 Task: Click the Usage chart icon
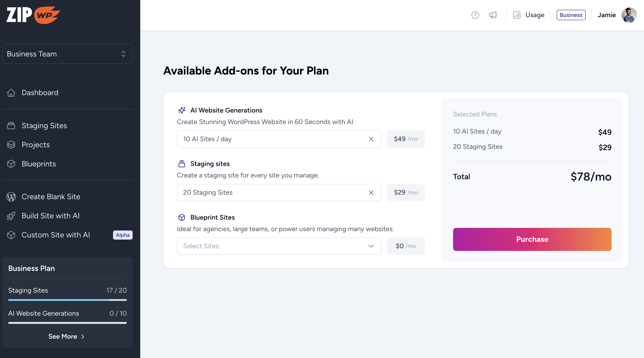[x=517, y=15]
